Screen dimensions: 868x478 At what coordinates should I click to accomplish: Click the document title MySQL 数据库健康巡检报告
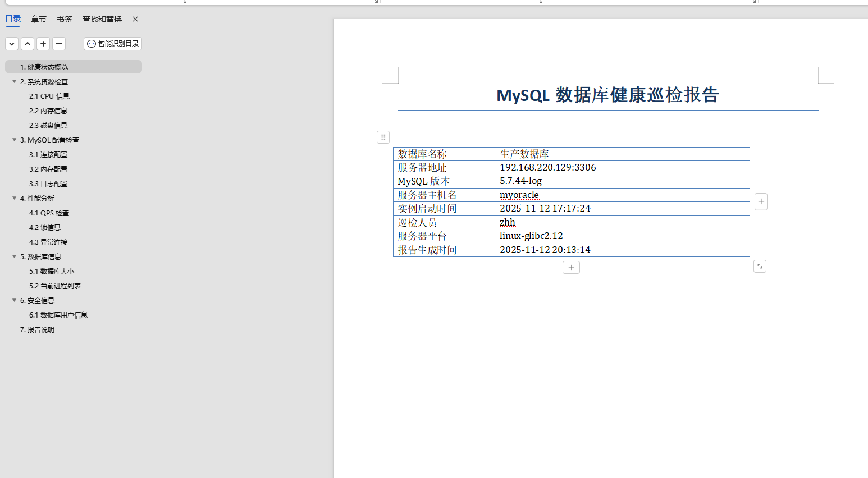point(608,95)
